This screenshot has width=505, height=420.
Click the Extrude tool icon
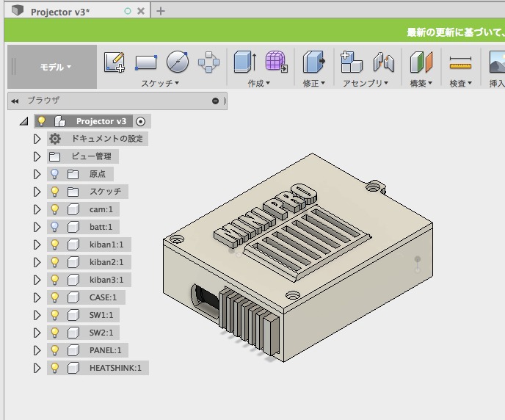244,62
